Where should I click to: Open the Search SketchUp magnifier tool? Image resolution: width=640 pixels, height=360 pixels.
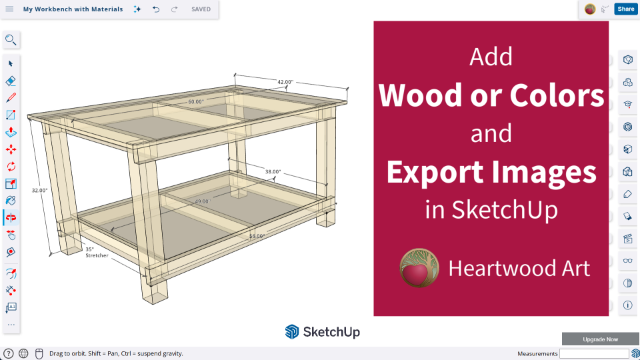tap(11, 40)
